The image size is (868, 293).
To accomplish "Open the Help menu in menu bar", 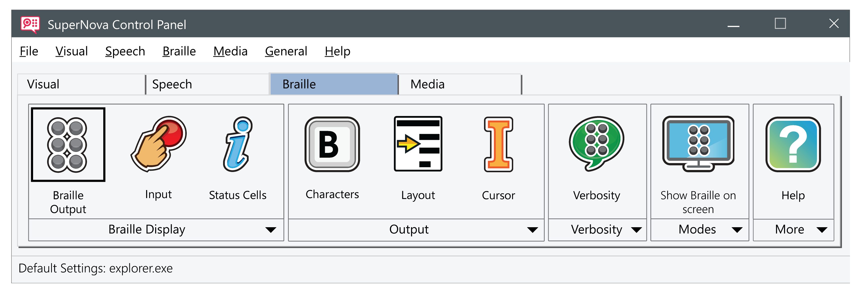I will point(337,51).
